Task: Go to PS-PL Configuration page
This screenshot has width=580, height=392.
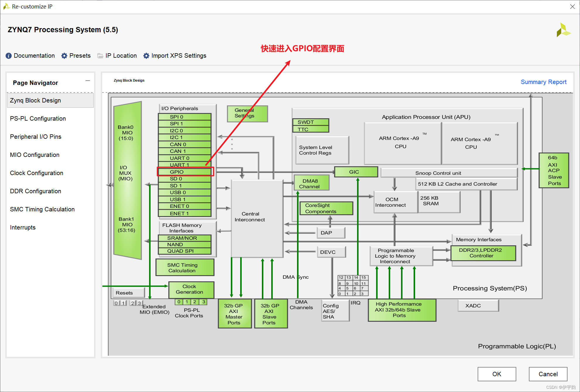Action: pos(38,119)
